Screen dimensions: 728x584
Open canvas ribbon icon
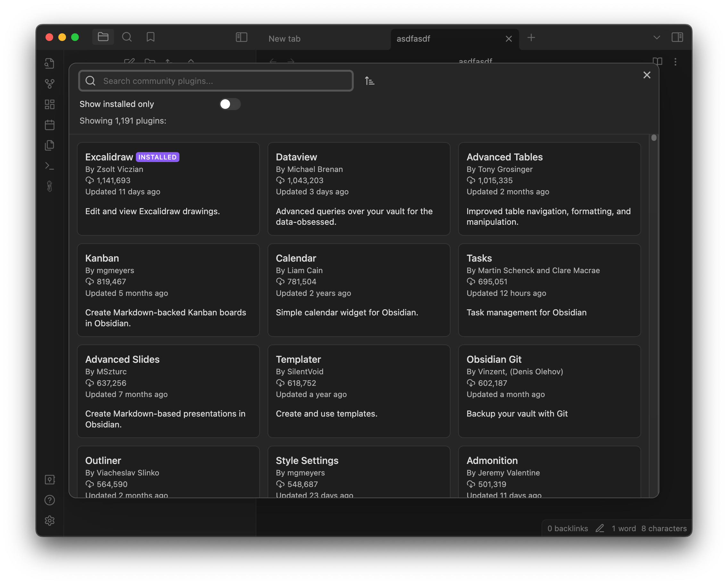click(x=50, y=104)
